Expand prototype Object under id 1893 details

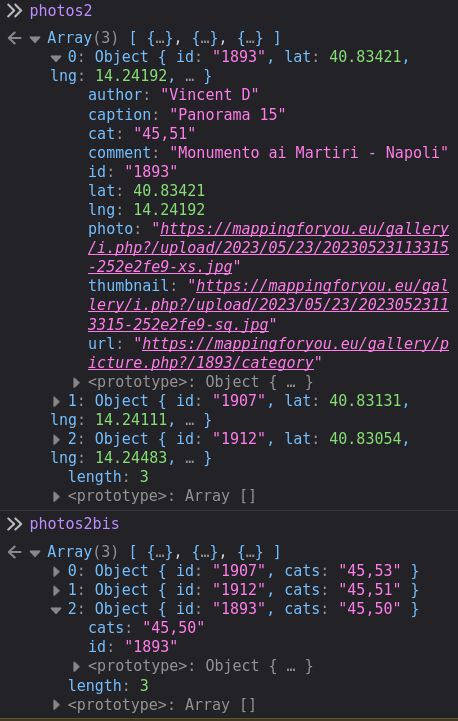[76, 383]
